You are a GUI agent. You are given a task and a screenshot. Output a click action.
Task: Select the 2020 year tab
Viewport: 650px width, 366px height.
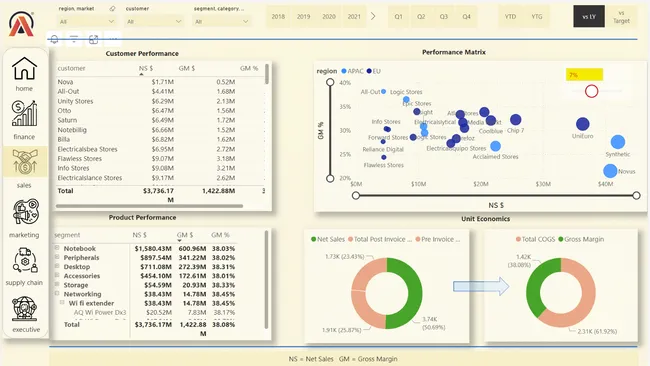coord(329,17)
